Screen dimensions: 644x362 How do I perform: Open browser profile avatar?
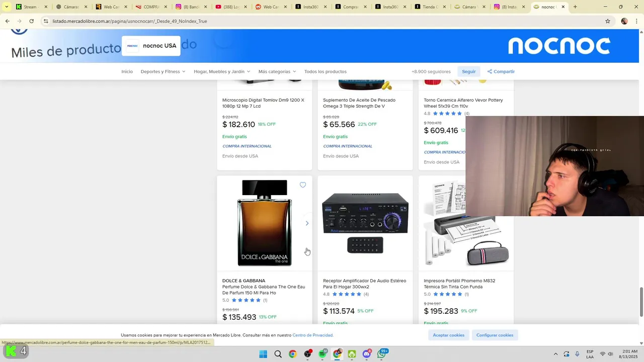(624, 21)
